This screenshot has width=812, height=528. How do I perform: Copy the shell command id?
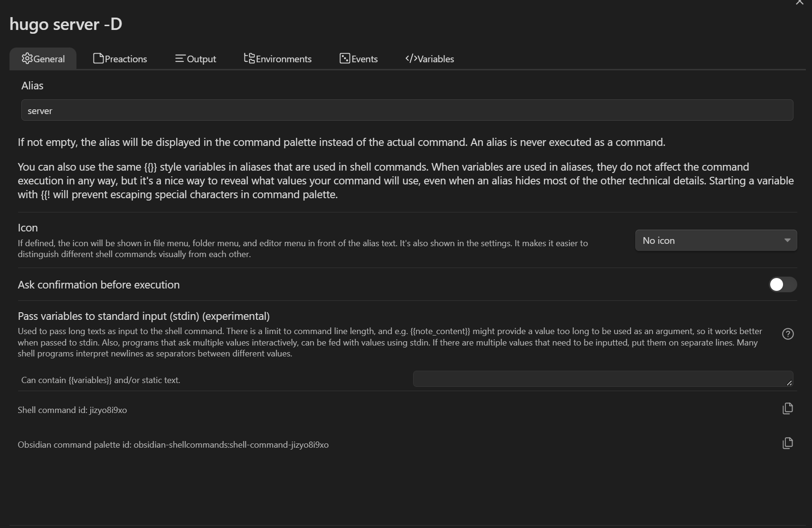(788, 409)
